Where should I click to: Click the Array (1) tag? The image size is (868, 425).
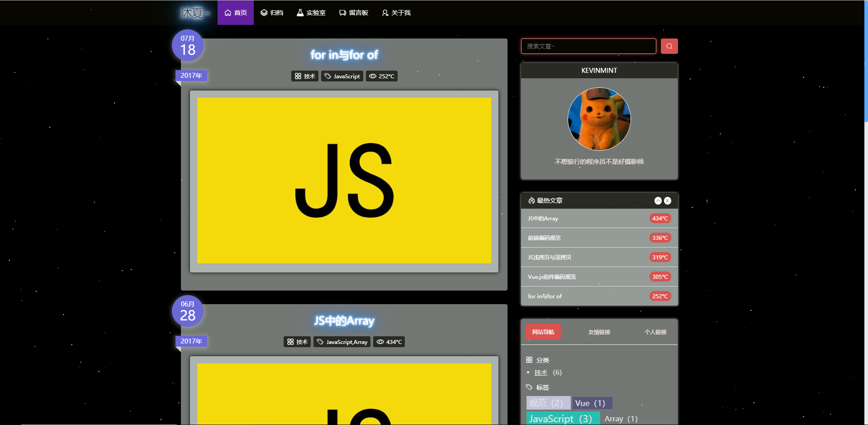(621, 419)
